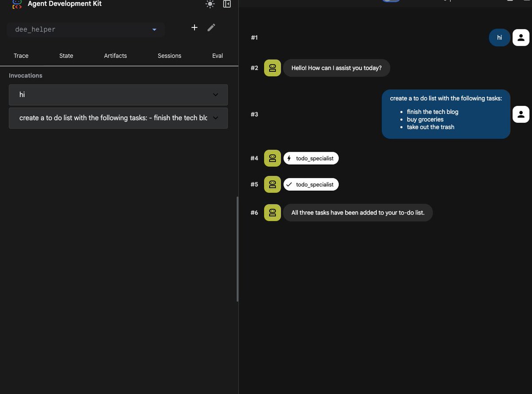Click the 'hi' chat bubble in message #1
This screenshot has height=394, width=532.
coord(500,38)
